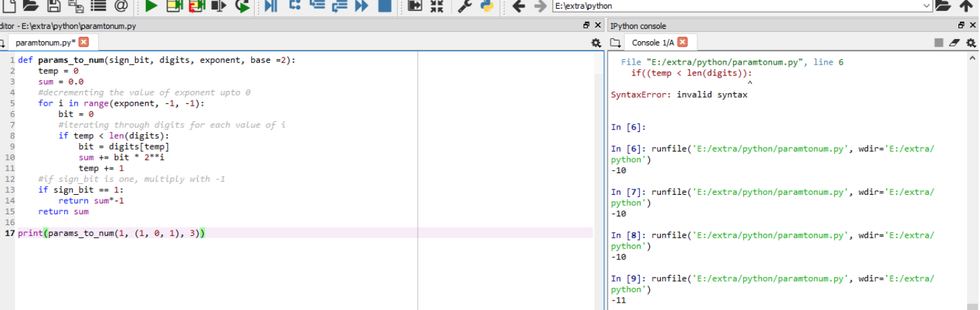The width and height of the screenshot is (980, 310).
Task: Continue debugger execution icon
Action: pos(362,6)
